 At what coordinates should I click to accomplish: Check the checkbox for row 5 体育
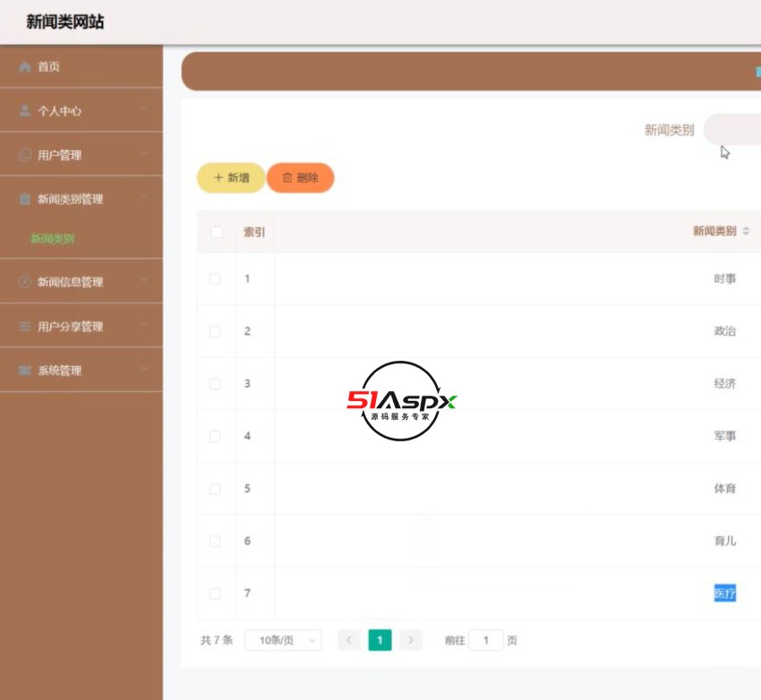(x=213, y=489)
